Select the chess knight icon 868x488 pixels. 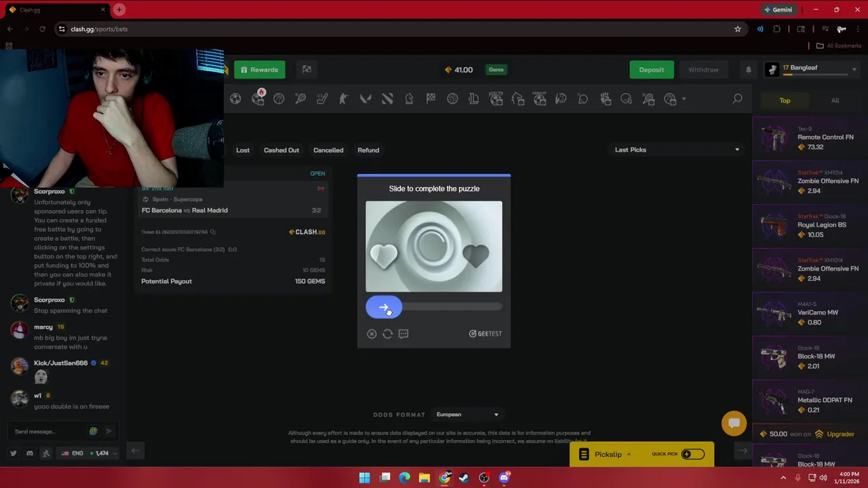click(409, 99)
